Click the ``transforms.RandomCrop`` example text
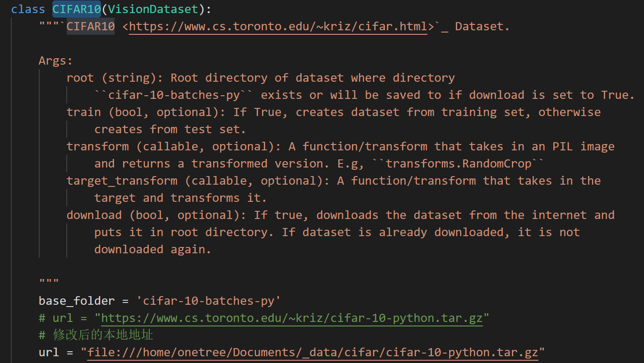Image resolution: width=644 pixels, height=363 pixels. pyautogui.click(x=459, y=164)
